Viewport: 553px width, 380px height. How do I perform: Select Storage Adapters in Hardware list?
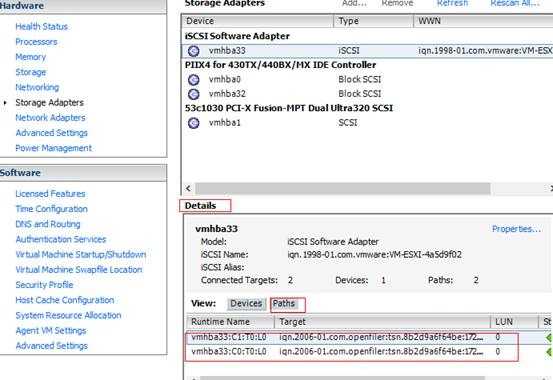pyautogui.click(x=50, y=102)
